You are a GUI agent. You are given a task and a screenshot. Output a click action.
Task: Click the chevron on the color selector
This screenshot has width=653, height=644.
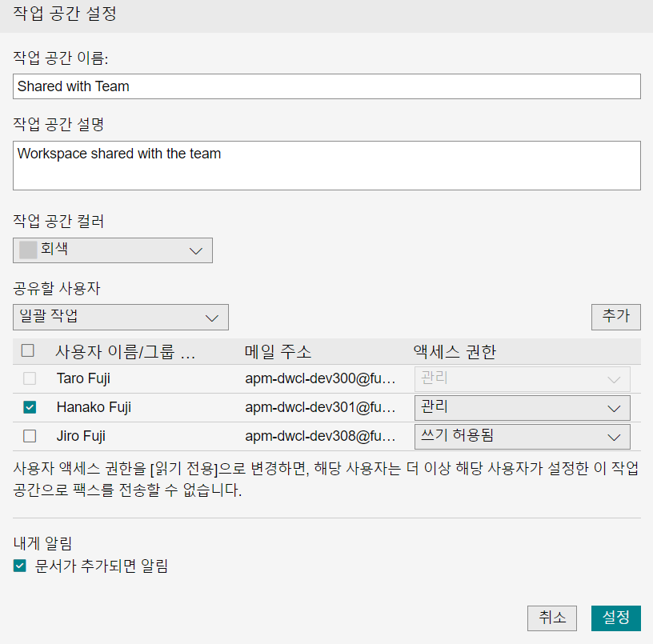pos(195,250)
